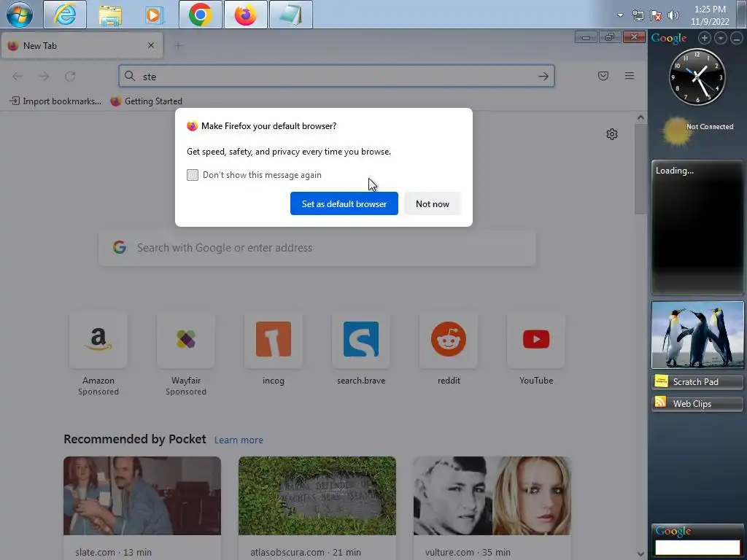747x560 pixels.
Task: Open the Action Center flag icon
Action: point(656,15)
